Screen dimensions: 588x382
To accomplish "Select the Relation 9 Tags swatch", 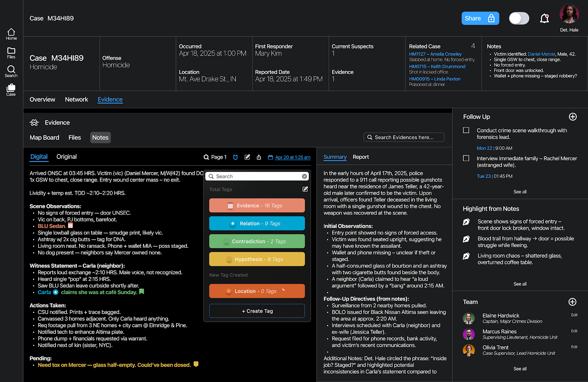I will [x=257, y=224].
